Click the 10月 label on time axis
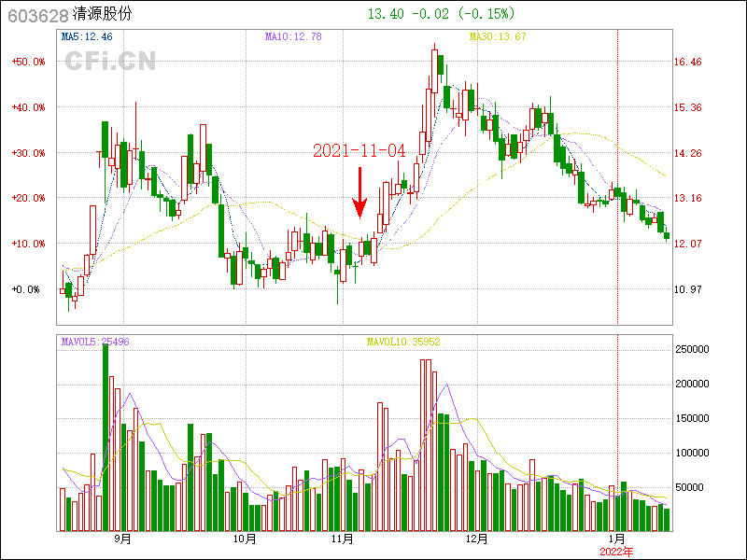Image resolution: width=747 pixels, height=560 pixels. point(245,539)
